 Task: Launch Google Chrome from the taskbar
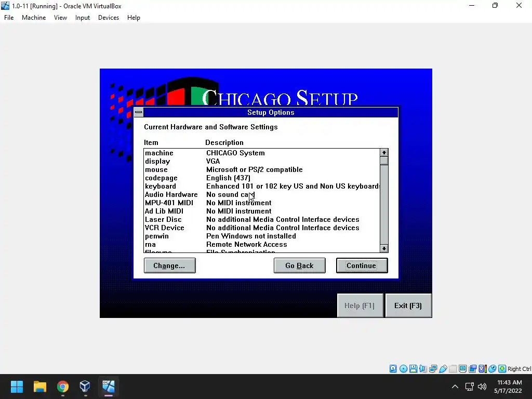pos(62,386)
